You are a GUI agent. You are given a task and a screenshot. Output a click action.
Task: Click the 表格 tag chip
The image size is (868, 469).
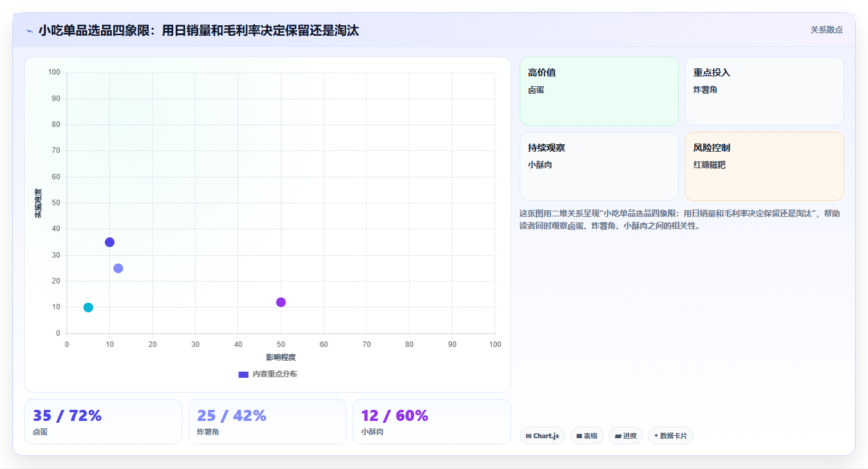(587, 436)
